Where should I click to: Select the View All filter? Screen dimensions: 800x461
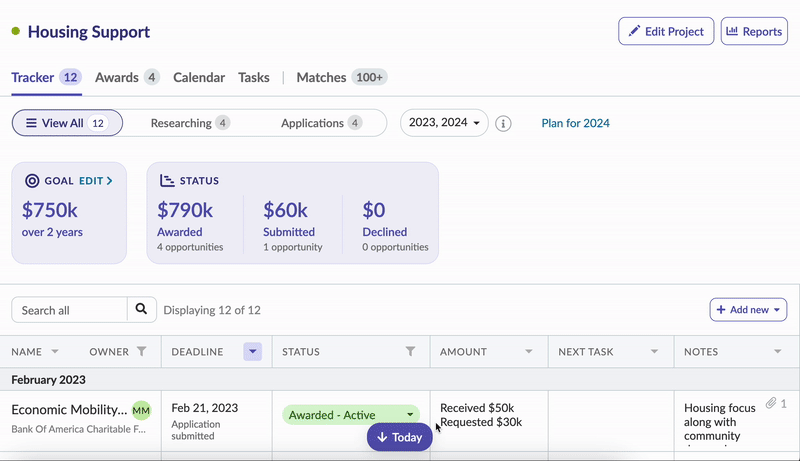(x=66, y=123)
